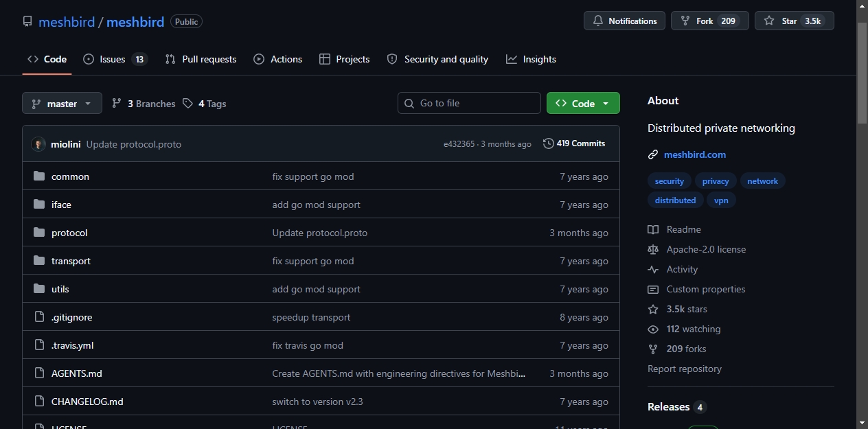868x429 pixels.
Task: Click the forks icon in About sidebar
Action: click(653, 349)
